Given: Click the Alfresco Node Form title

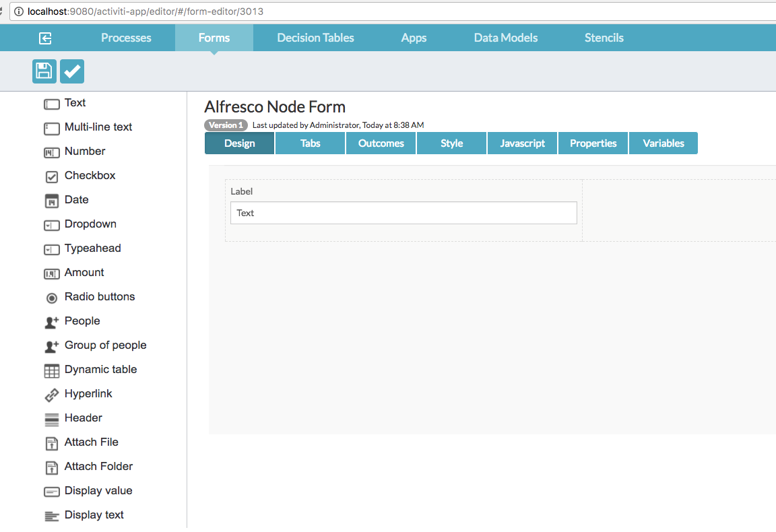Looking at the screenshot, I should pyautogui.click(x=275, y=107).
